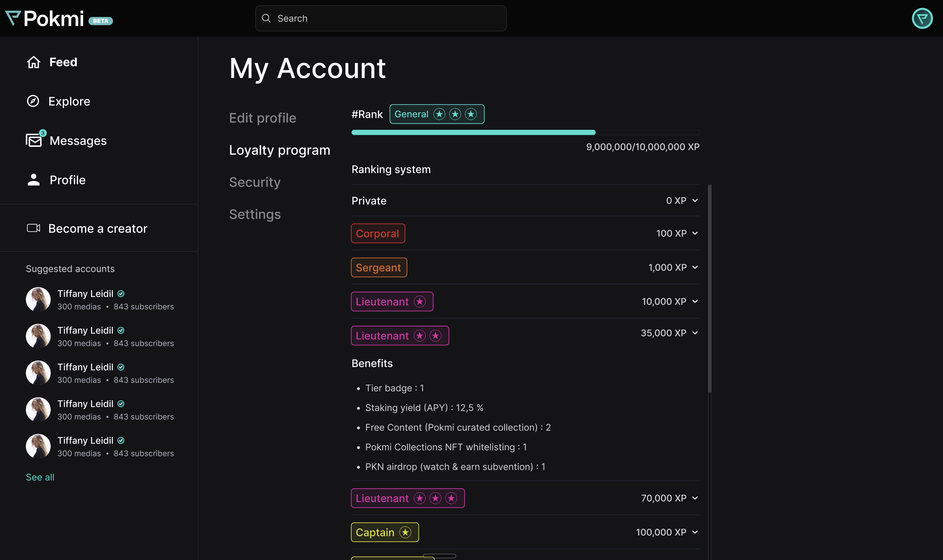This screenshot has width=943, height=560.
Task: Click 'Free Content (Pokmi curated collection) : 2'
Action: click(458, 427)
